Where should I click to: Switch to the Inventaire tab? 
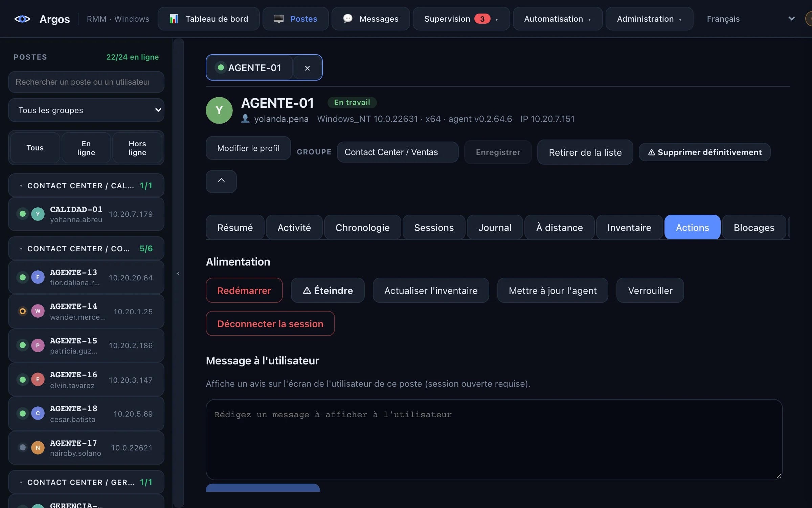(629, 227)
